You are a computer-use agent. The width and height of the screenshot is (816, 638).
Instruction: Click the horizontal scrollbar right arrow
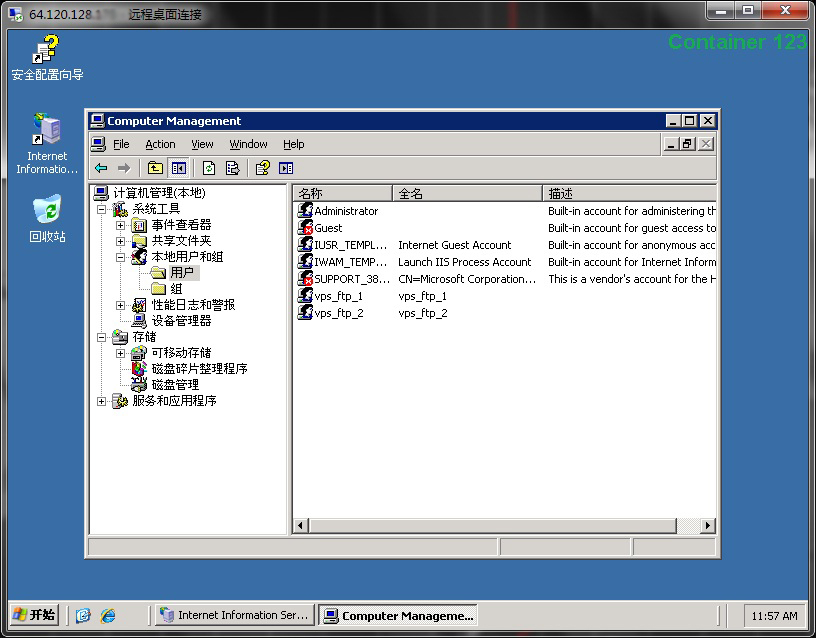708,525
